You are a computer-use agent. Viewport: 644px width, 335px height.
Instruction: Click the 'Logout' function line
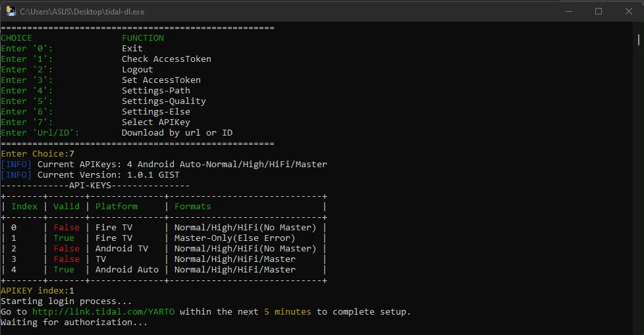(138, 70)
